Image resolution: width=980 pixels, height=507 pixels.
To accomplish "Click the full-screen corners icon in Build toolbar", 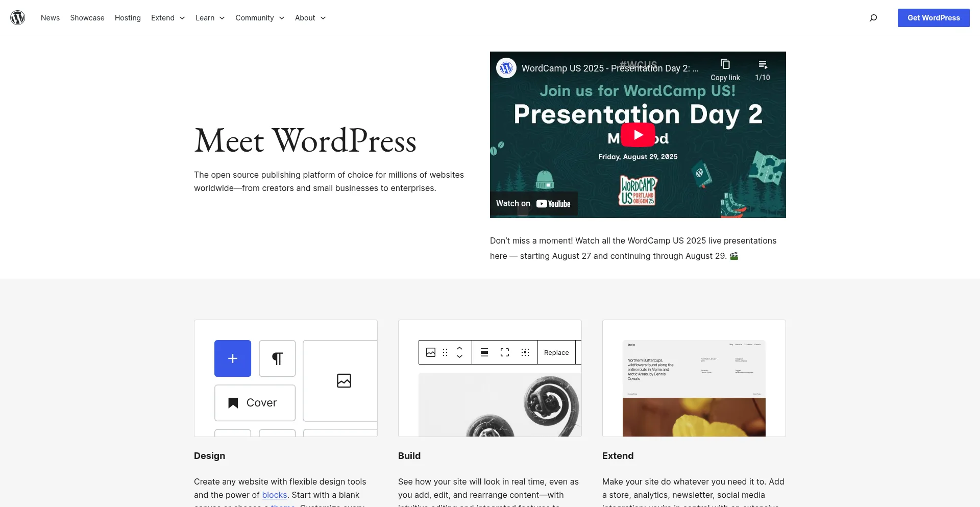I will pos(505,352).
